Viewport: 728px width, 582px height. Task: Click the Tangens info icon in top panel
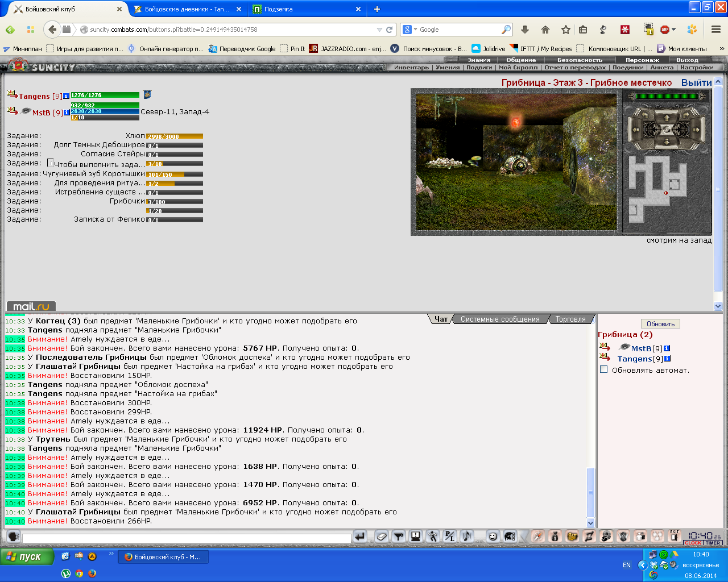click(x=66, y=96)
